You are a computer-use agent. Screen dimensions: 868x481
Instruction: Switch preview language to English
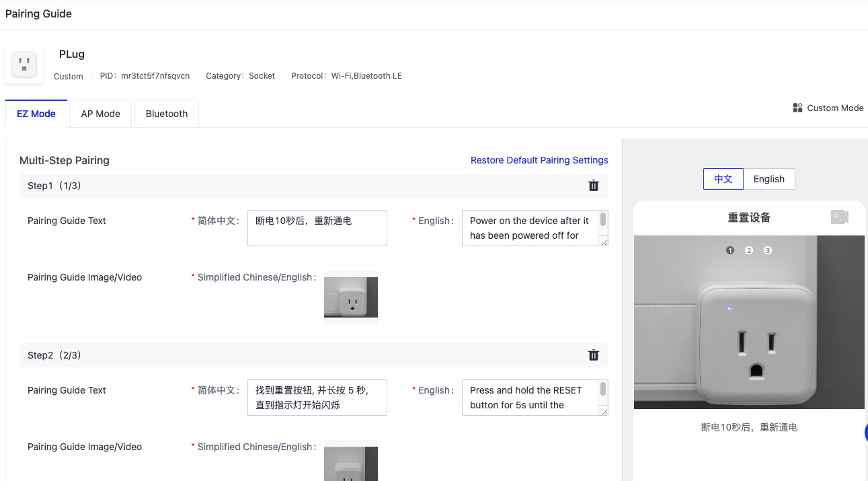tap(768, 178)
